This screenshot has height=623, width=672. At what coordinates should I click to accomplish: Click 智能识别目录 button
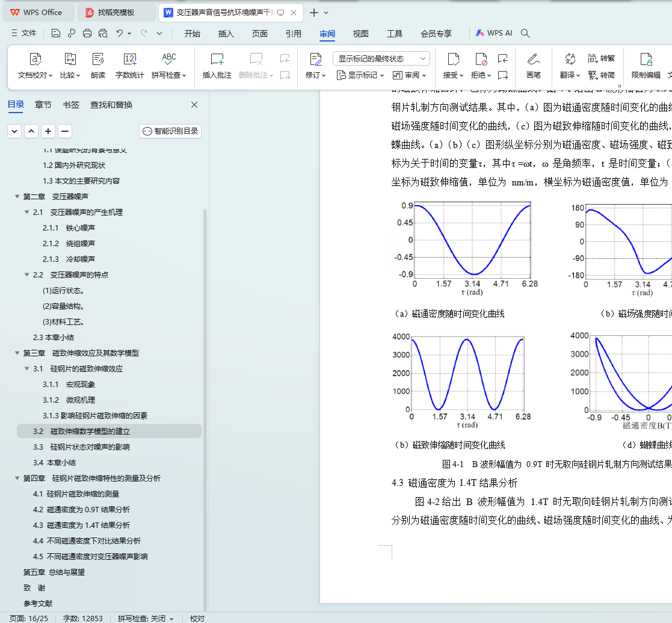point(170,131)
